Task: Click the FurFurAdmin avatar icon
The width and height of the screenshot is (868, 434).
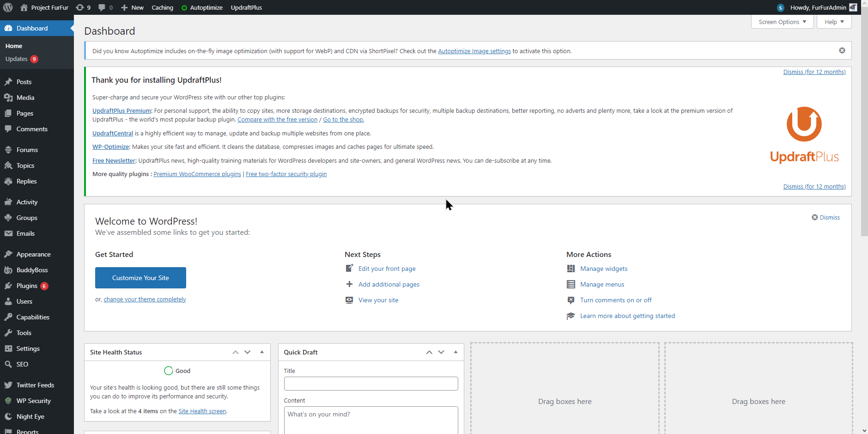Action: click(853, 7)
